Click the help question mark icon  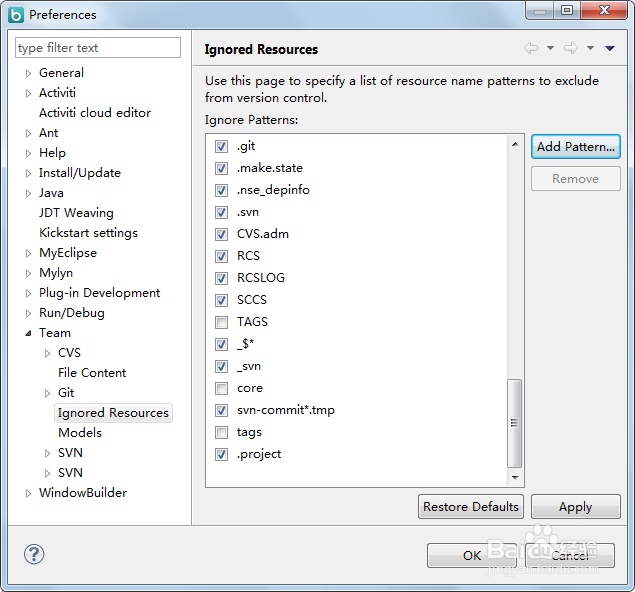coord(34,554)
